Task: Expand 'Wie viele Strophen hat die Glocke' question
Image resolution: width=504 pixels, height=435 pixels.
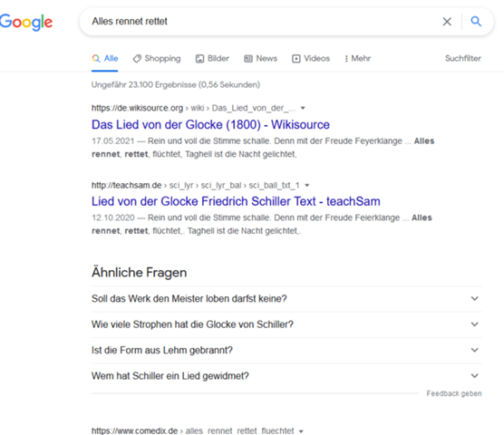Action: pyautogui.click(x=286, y=324)
